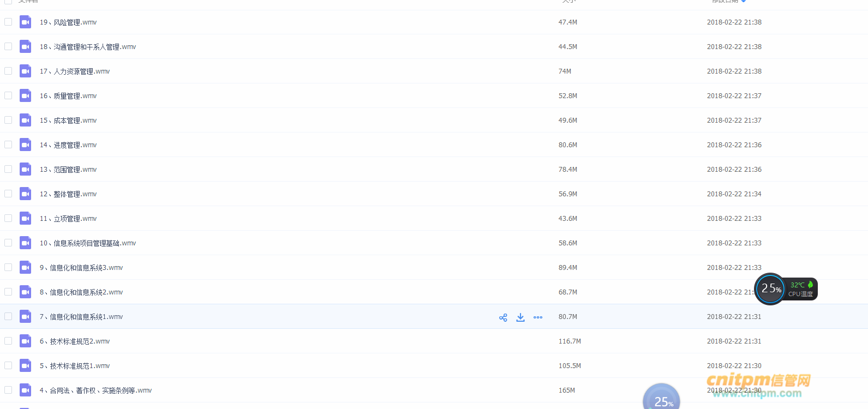Click the video icon for 6、技术标准规范2.wmv

[25, 341]
